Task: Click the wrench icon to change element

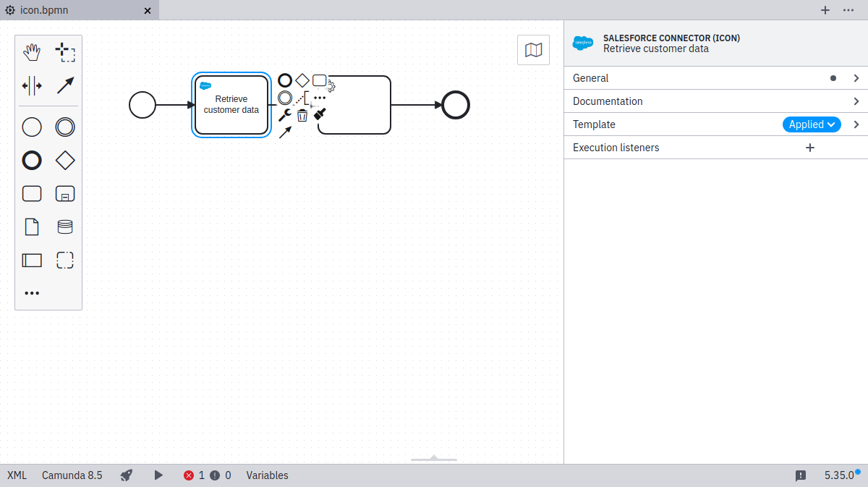Action: coord(285,115)
